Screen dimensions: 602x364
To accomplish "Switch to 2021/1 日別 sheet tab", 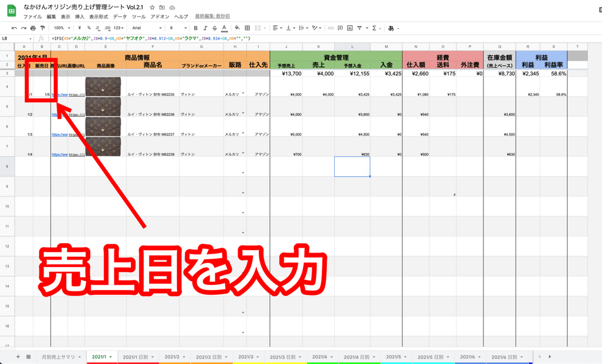I will point(138,356).
